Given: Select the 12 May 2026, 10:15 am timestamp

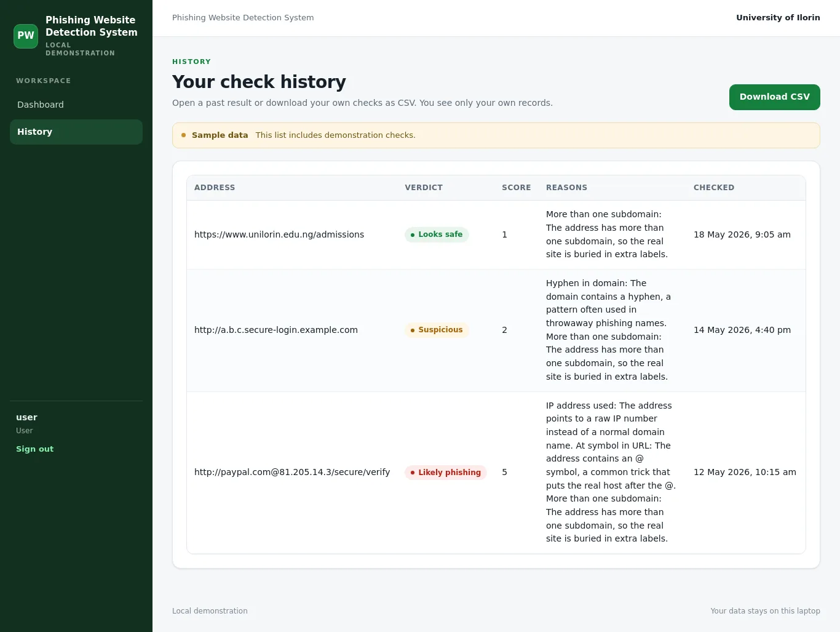Looking at the screenshot, I should [x=745, y=472].
